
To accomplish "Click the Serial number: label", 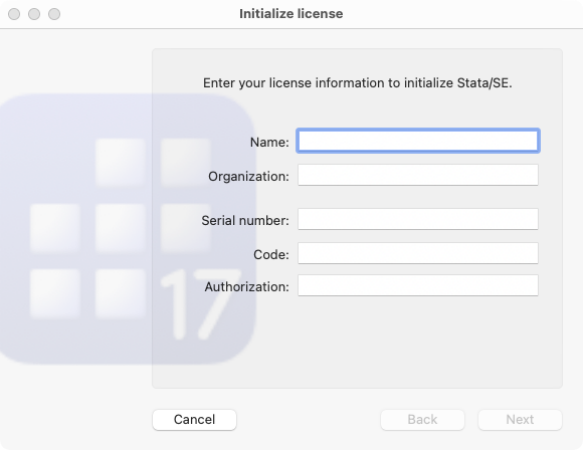I will [x=245, y=220].
